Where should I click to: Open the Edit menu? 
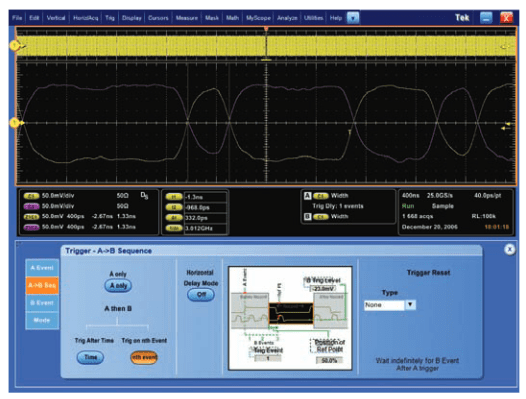34,18
